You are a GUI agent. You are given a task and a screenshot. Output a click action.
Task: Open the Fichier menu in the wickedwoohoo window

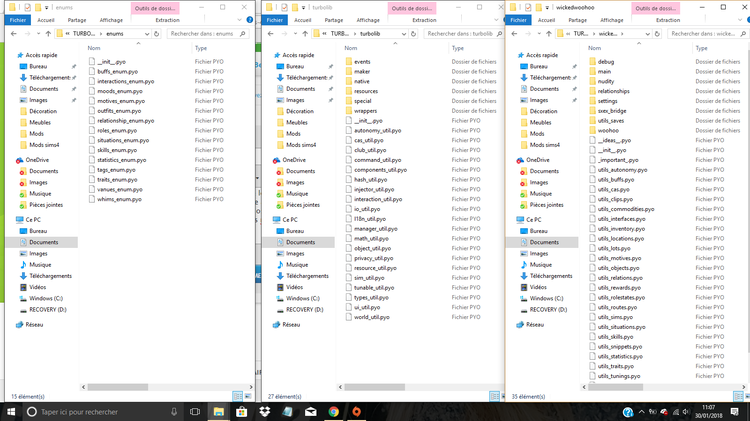point(518,20)
